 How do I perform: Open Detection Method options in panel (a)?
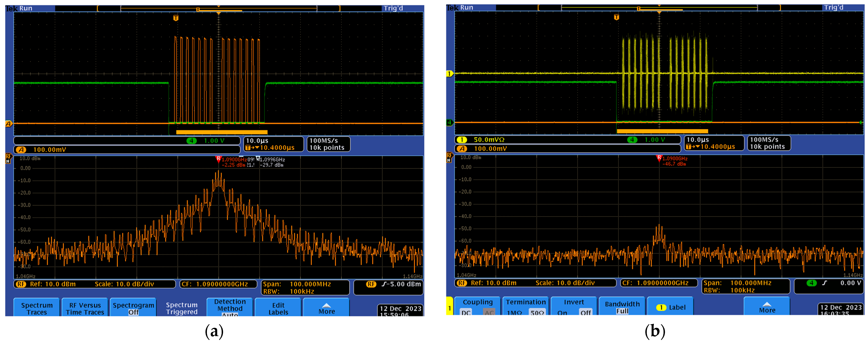[x=230, y=307]
